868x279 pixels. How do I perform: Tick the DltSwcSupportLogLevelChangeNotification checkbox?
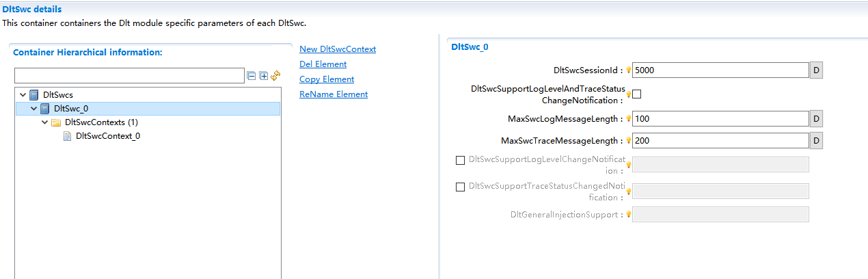click(460, 160)
